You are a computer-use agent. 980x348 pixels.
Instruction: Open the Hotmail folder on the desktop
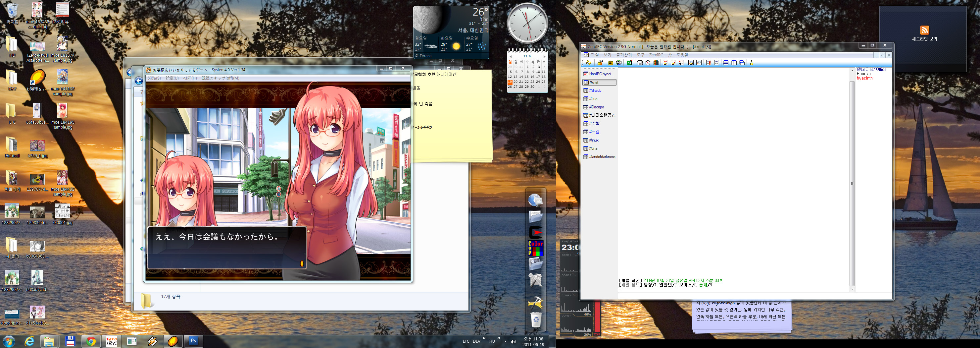[12, 147]
